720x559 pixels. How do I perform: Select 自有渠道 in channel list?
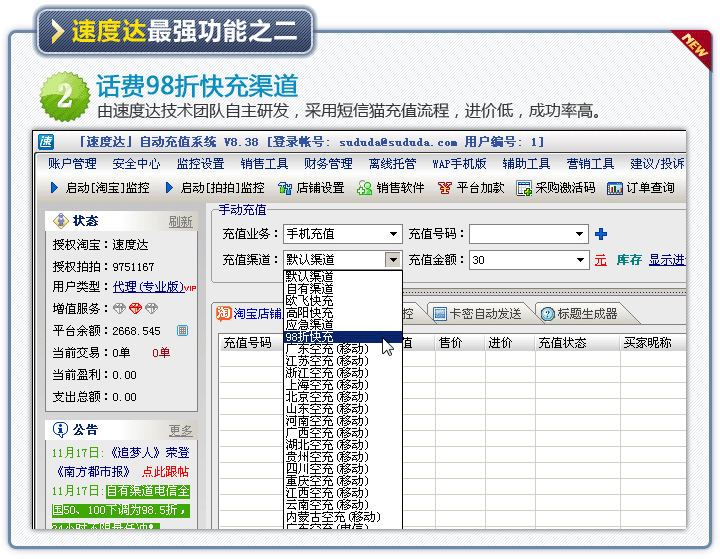tap(343, 289)
